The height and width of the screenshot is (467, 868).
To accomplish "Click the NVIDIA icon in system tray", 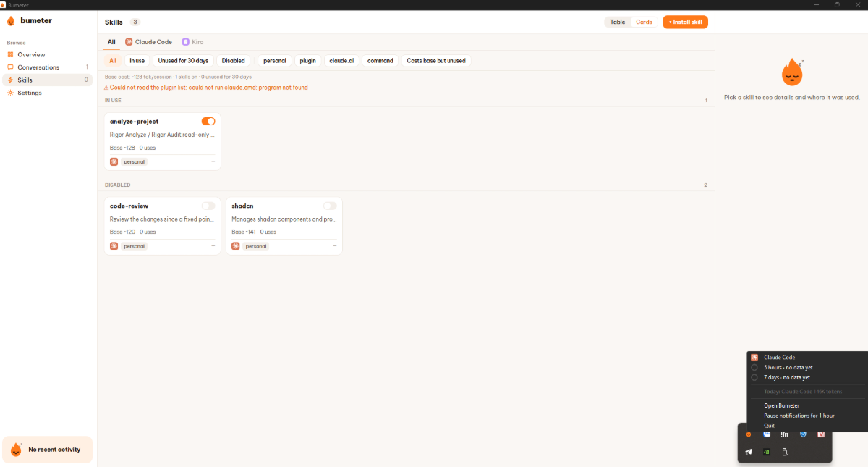I will click(x=767, y=452).
